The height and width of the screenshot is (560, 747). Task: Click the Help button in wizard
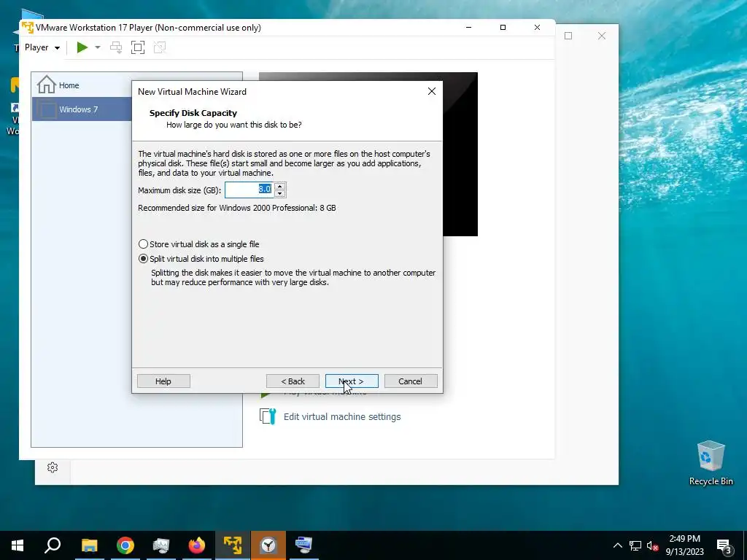[x=163, y=381]
